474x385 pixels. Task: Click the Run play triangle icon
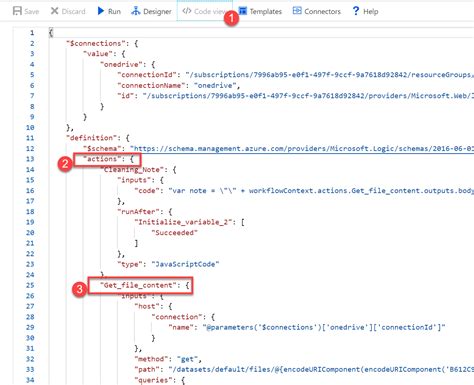click(101, 11)
